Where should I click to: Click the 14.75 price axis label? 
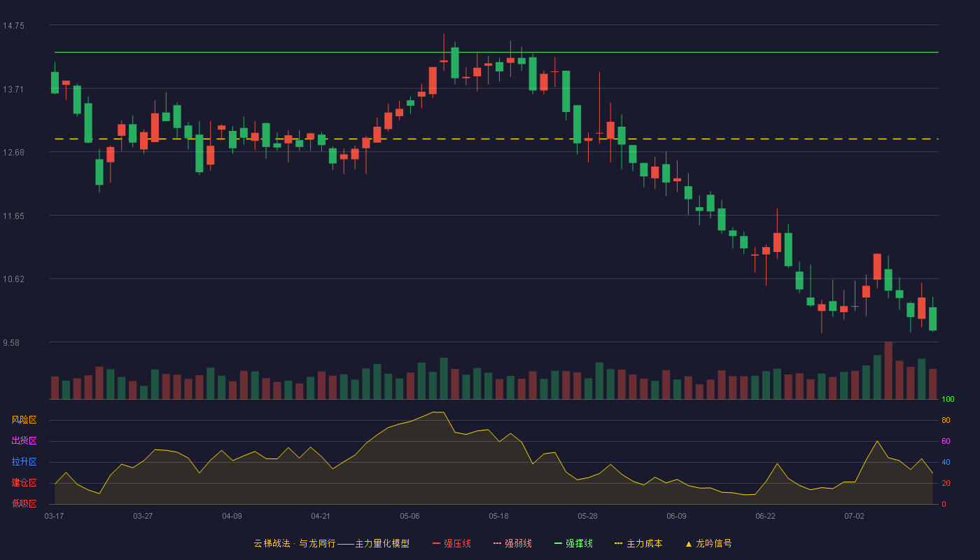coord(13,26)
